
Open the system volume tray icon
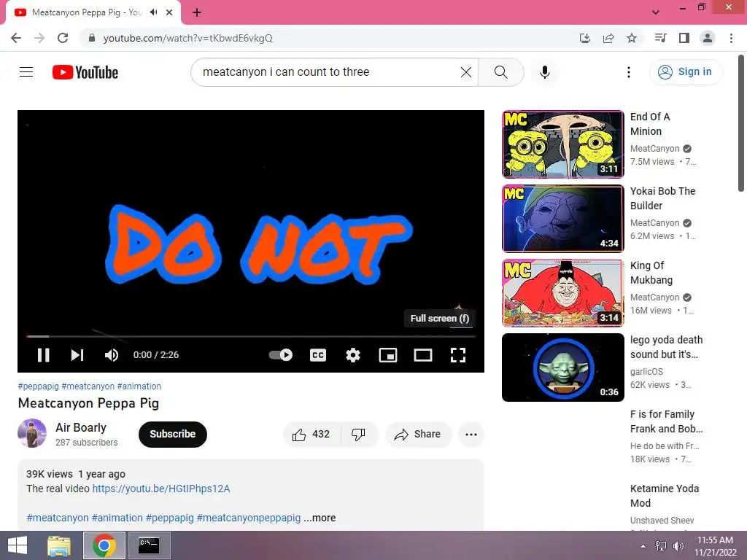(x=678, y=545)
